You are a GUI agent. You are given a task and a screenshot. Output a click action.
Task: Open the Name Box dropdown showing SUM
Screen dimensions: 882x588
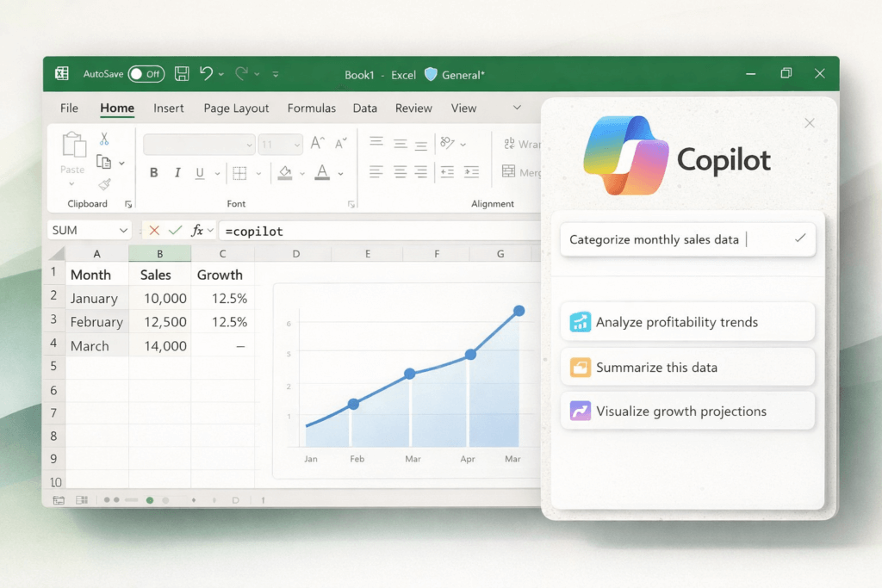pos(123,230)
